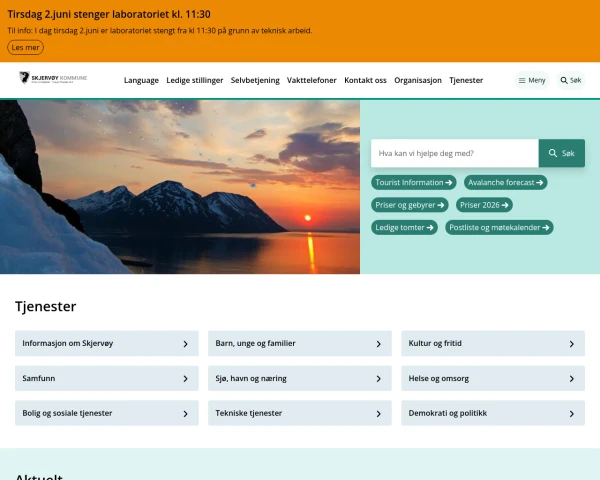Screen dimensions: 600x480
Task: Open Postliste og møtekalender quick link
Action: [x=499, y=228]
